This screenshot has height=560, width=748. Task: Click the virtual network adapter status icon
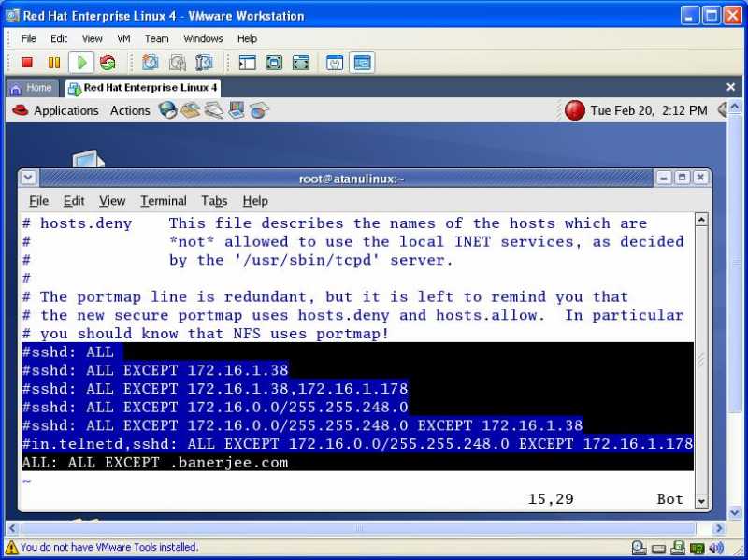click(x=698, y=548)
